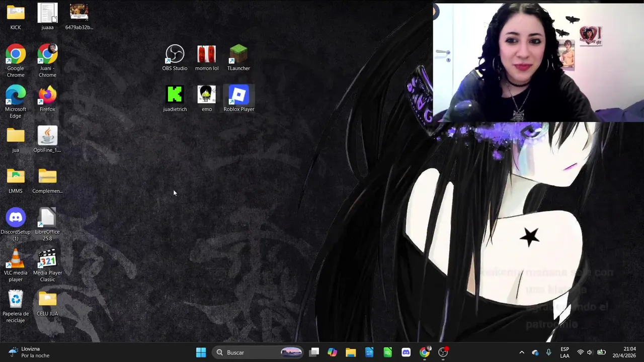This screenshot has width=644, height=362.
Task: Open the OneDrive tray icon
Action: click(535, 352)
